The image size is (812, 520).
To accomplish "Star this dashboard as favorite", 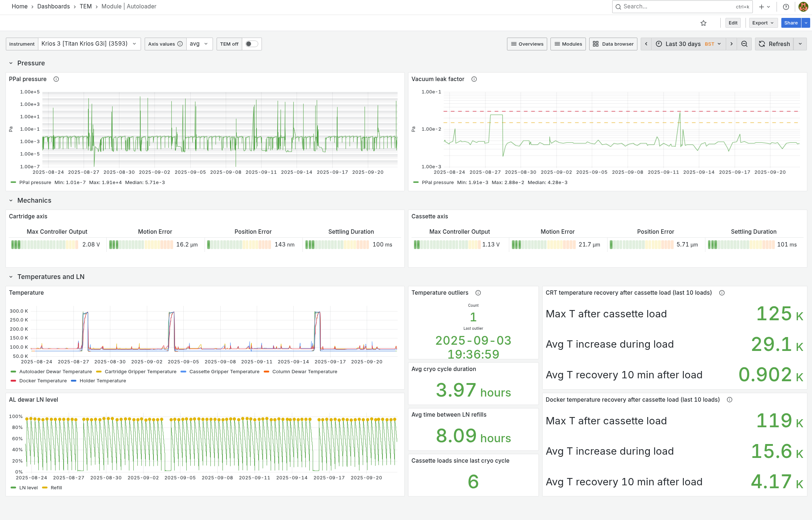I will [x=703, y=23].
